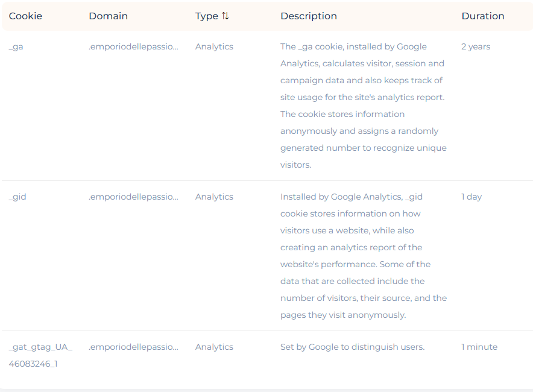This screenshot has height=392, width=533.
Task: Click the truncated domain in the _ga row
Action: click(x=133, y=46)
